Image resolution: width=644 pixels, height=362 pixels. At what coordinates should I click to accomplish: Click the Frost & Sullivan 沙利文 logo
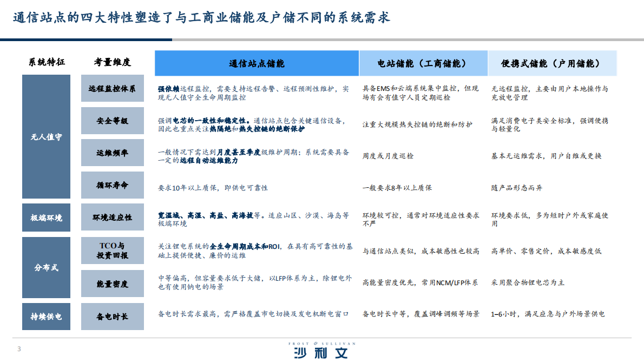(x=322, y=350)
